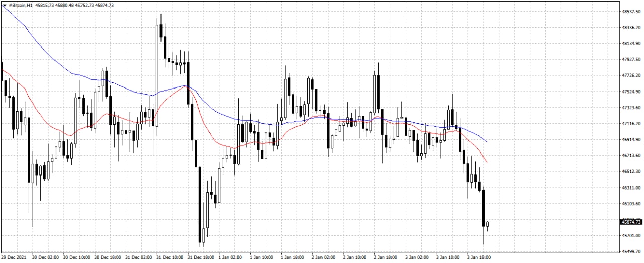Click the current price label 45874.73

tap(631, 222)
